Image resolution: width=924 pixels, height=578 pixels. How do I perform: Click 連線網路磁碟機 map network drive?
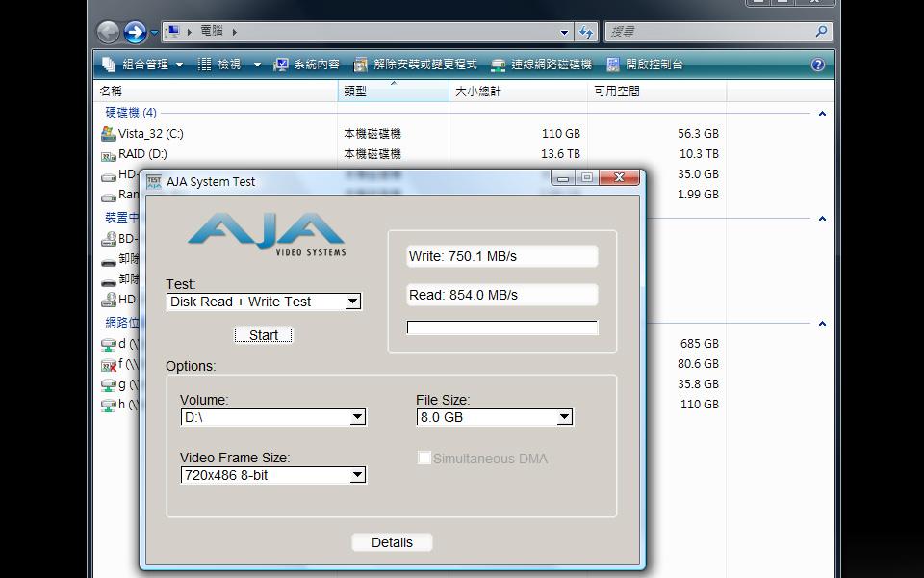coord(542,65)
